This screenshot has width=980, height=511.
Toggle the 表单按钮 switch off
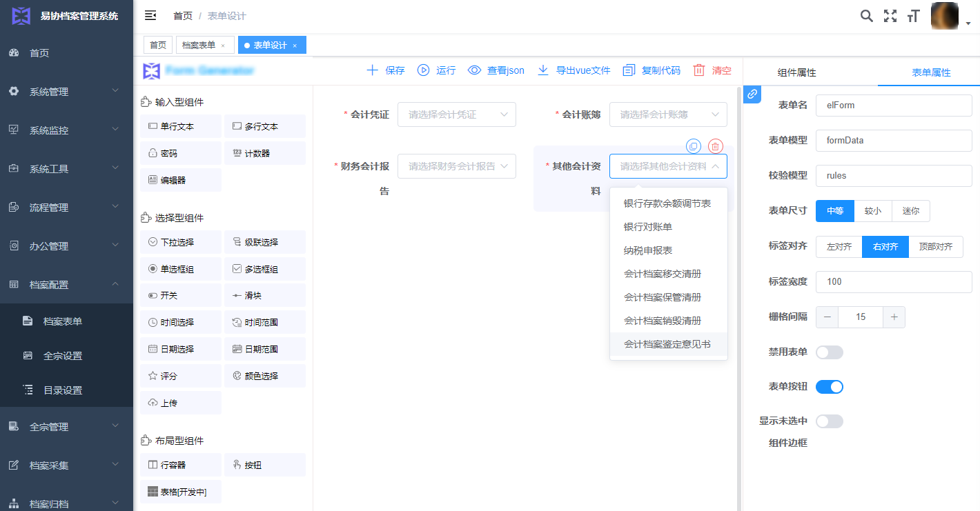(x=830, y=387)
